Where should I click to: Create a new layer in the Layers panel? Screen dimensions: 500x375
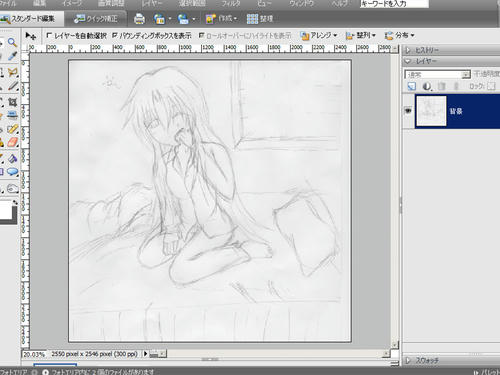pos(412,86)
